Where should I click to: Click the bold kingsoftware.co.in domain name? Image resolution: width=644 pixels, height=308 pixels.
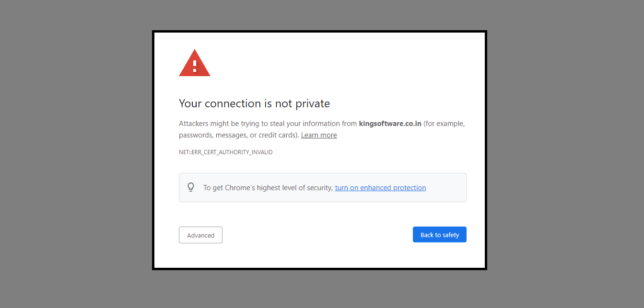390,124
